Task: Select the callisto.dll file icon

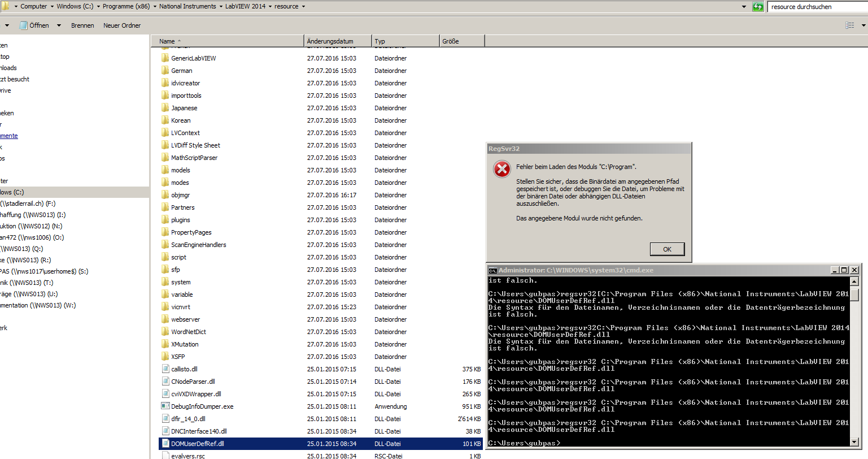Action: [165, 369]
